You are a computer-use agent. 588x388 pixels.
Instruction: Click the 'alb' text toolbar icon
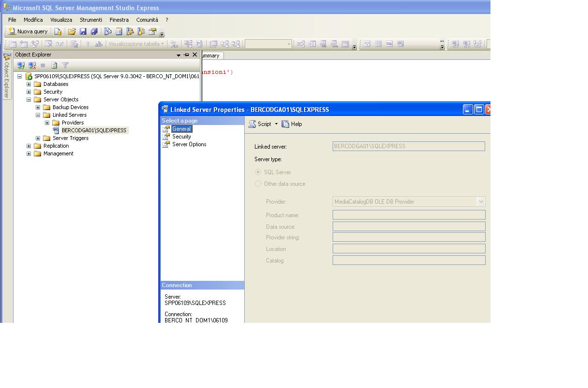coord(98,44)
